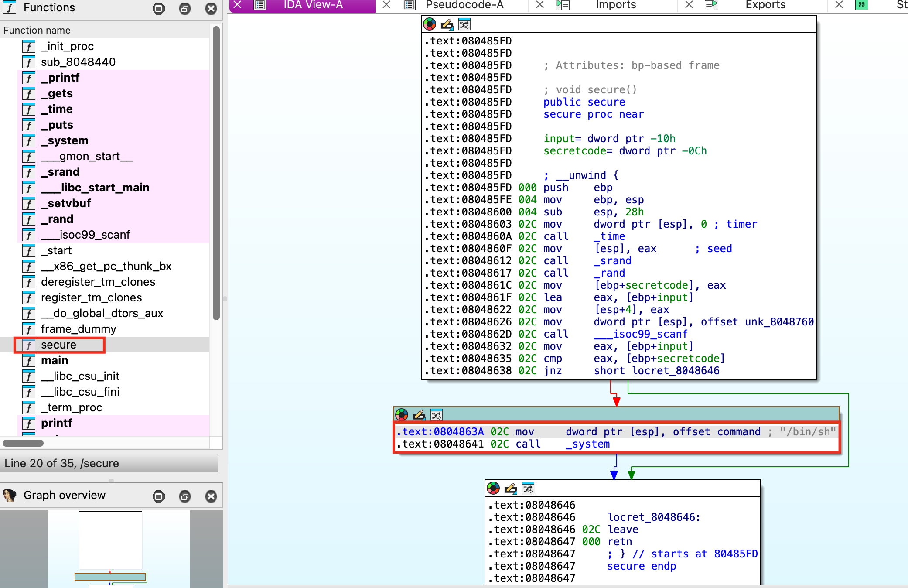Screen dimensions: 908x588
Task: Click the Graph overview panel icon
Action: (x=10, y=495)
